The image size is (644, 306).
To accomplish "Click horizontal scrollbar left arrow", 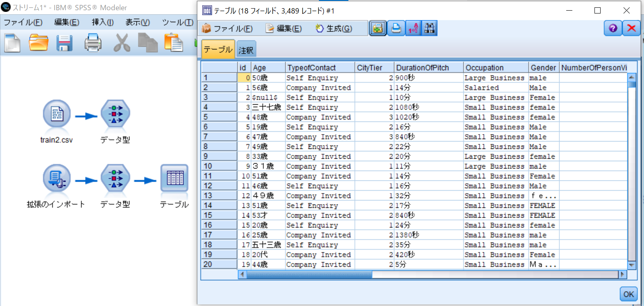I will tap(242, 274).
